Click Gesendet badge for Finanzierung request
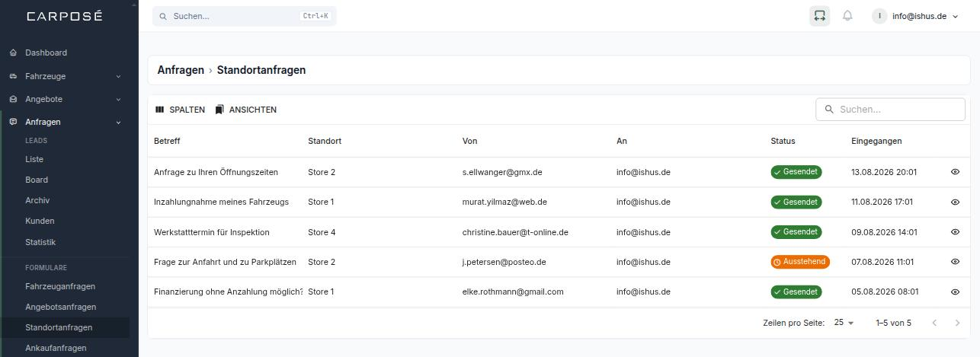980x357 pixels. tap(796, 292)
